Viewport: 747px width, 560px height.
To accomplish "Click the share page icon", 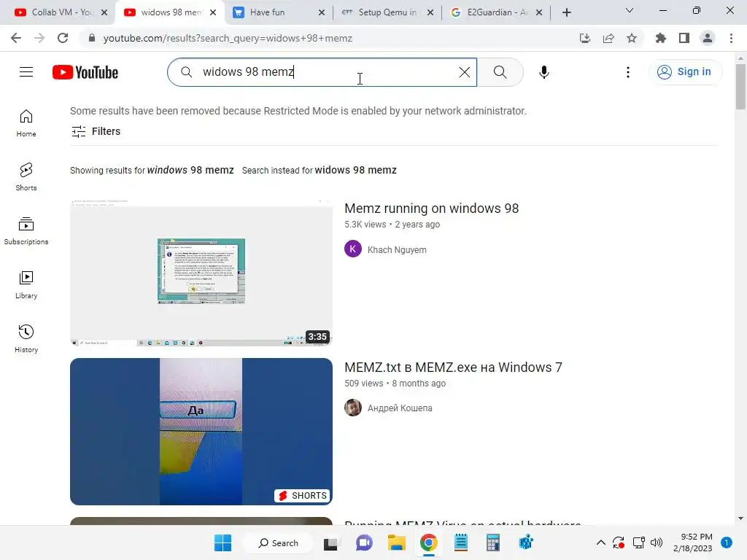I will point(608,38).
